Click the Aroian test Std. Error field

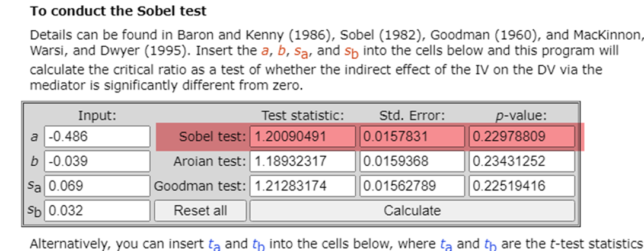(412, 161)
